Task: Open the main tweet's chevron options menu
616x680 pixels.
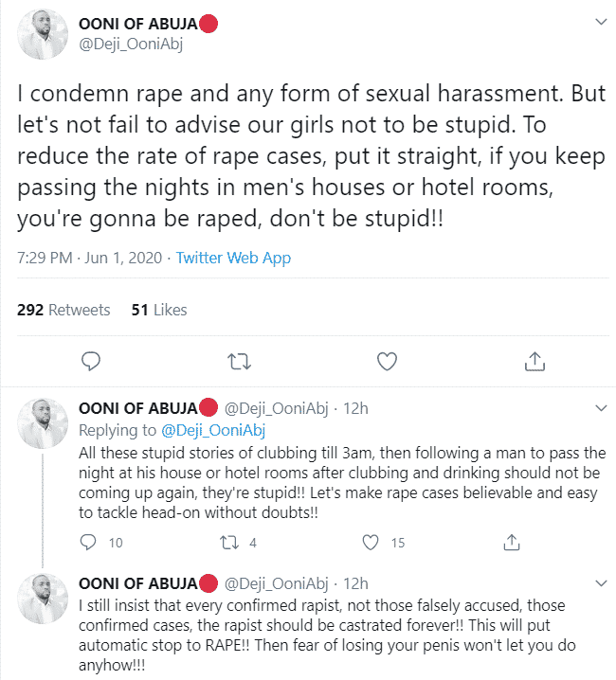Action: point(599,22)
